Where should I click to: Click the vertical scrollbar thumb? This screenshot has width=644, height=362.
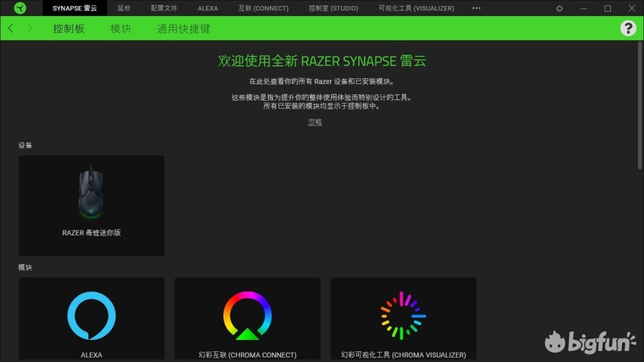[640, 105]
